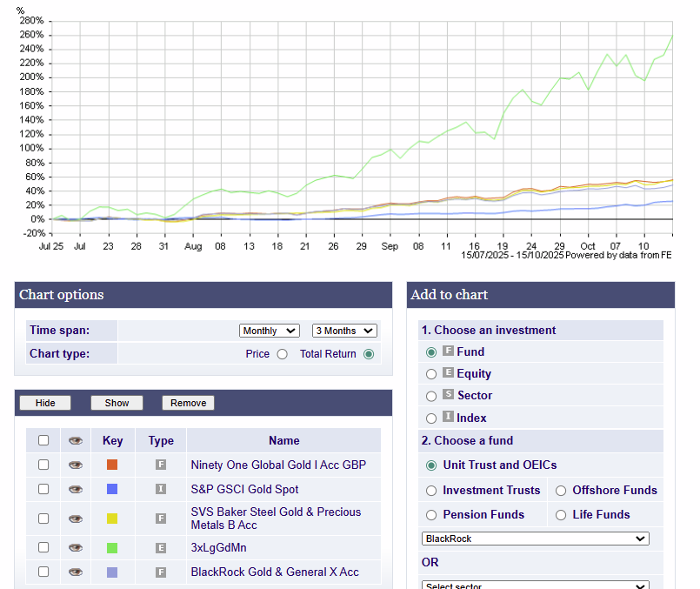Open the Monthly time span dropdown
The height and width of the screenshot is (589, 700).
269,331
